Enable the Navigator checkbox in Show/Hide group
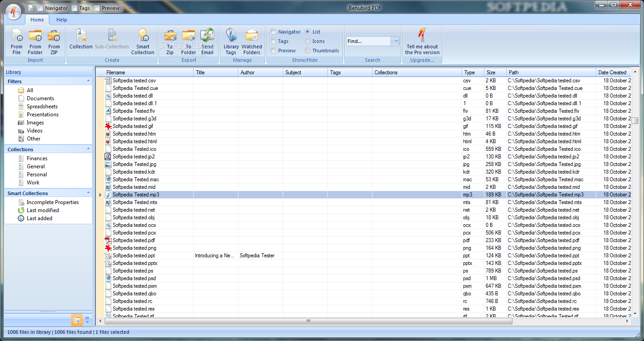The height and width of the screenshot is (341, 644). [x=273, y=32]
